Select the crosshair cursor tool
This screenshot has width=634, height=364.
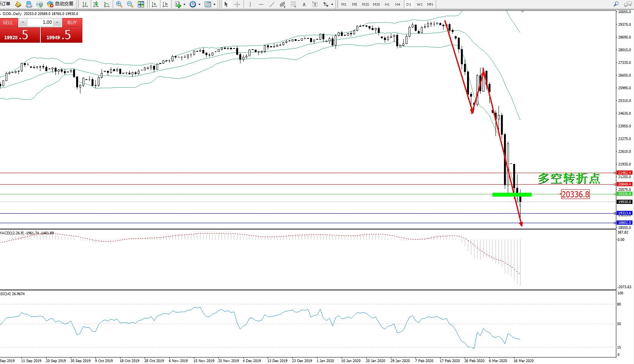coord(237,4)
